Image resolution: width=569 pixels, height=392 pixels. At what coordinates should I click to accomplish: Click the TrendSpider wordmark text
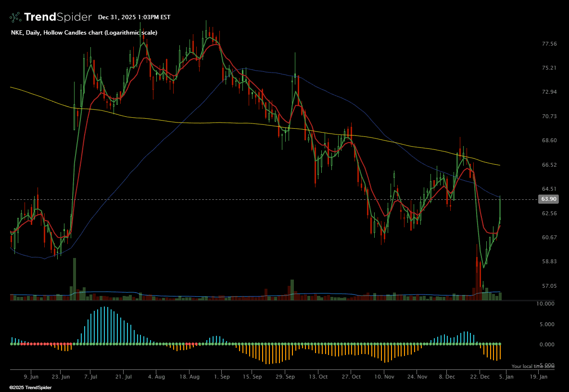(x=57, y=17)
